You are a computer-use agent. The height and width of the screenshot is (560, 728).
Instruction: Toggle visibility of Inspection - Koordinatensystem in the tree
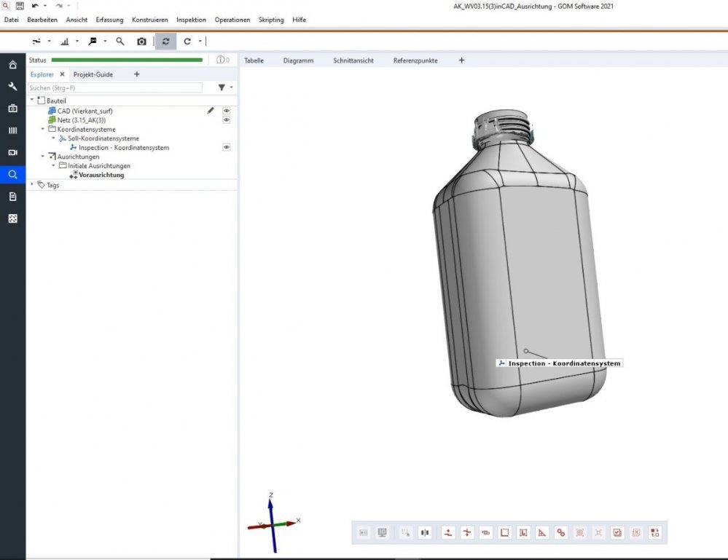click(x=227, y=147)
